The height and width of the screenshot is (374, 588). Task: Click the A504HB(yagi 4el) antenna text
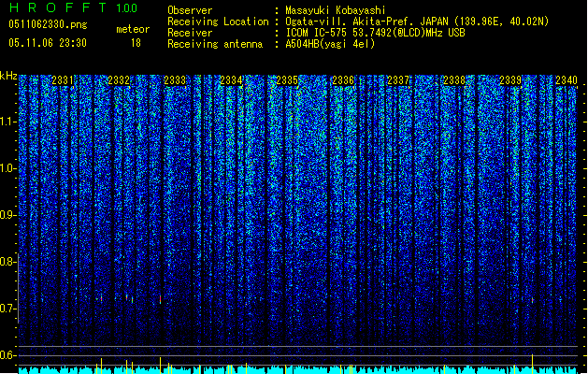330,44
